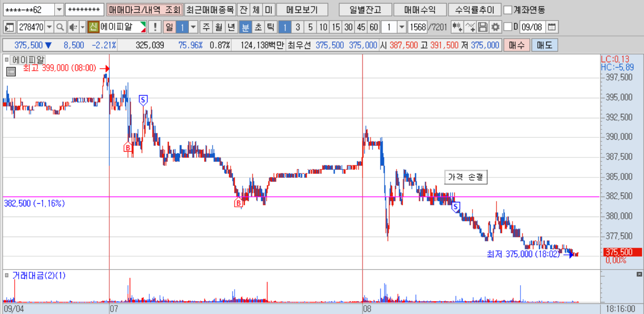Click small square icon before 에이피알 chart label
The image size is (644, 314).
click(7, 59)
